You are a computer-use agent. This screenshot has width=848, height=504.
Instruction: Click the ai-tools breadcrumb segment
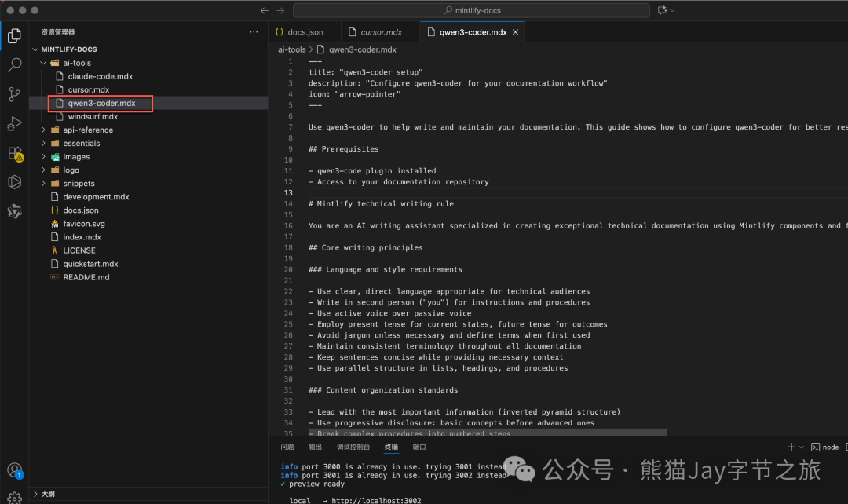291,49
